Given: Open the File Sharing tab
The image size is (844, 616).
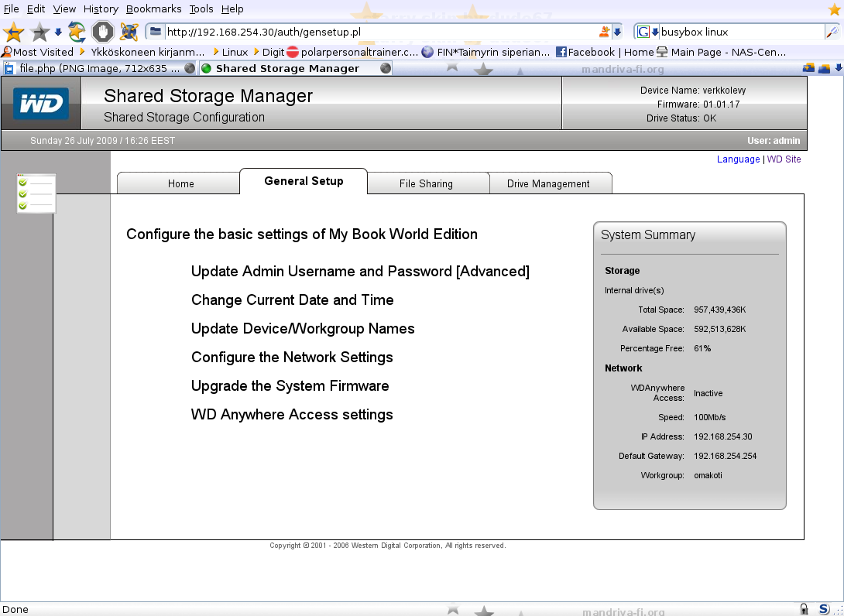Looking at the screenshot, I should click(428, 183).
